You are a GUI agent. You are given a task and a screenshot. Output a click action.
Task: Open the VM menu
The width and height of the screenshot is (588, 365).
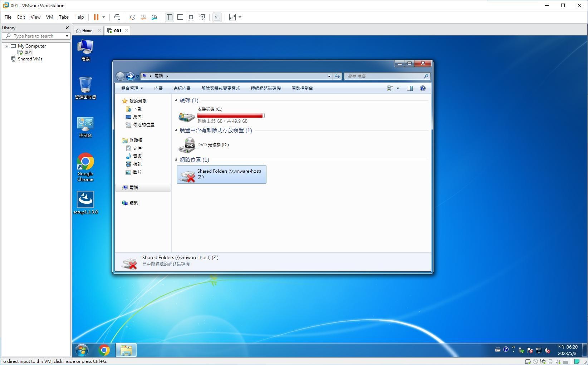point(49,17)
